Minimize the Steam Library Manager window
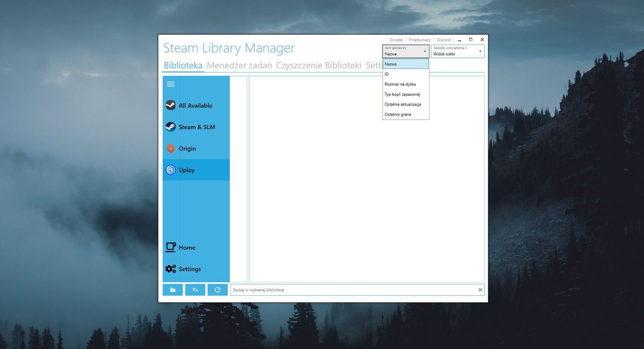Viewport: 644px width, 349px height. click(x=460, y=40)
